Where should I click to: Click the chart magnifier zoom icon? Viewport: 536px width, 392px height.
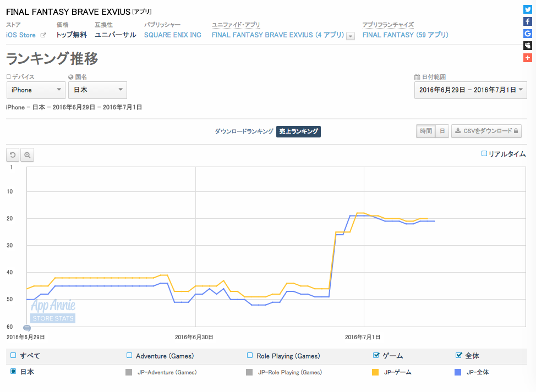28,155
